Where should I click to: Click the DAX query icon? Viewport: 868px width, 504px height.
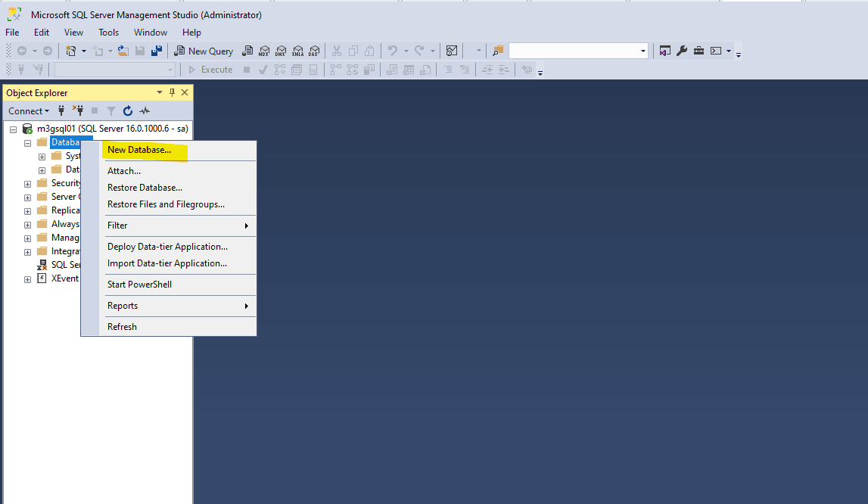click(x=314, y=51)
